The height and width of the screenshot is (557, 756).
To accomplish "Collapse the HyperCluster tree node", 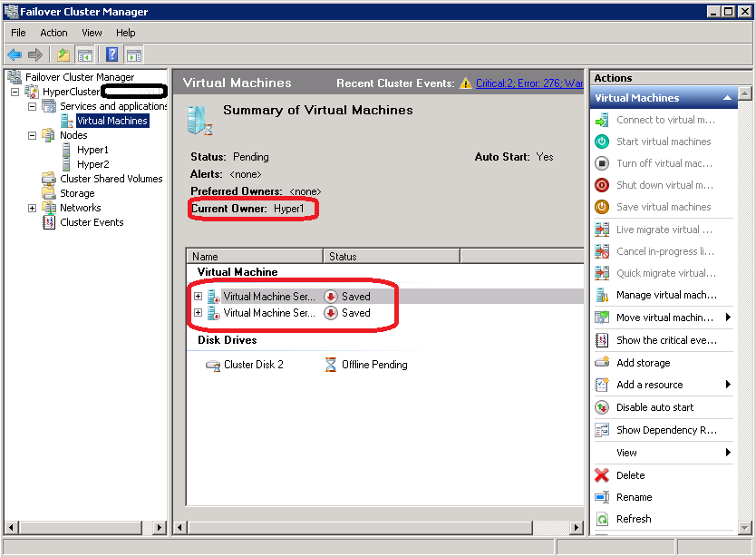I will 15,92.
